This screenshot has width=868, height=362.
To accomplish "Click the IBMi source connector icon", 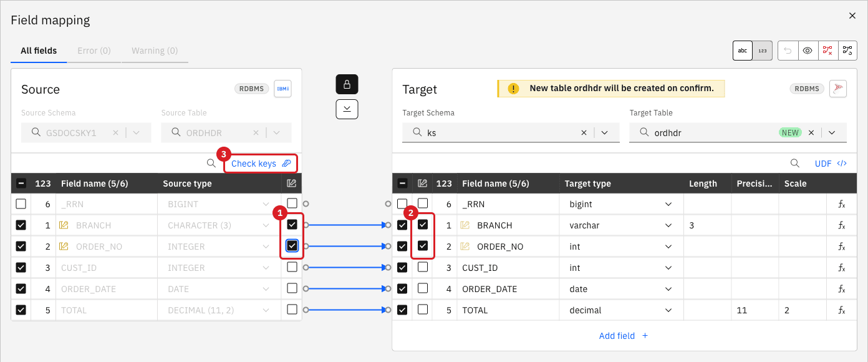I will click(282, 89).
